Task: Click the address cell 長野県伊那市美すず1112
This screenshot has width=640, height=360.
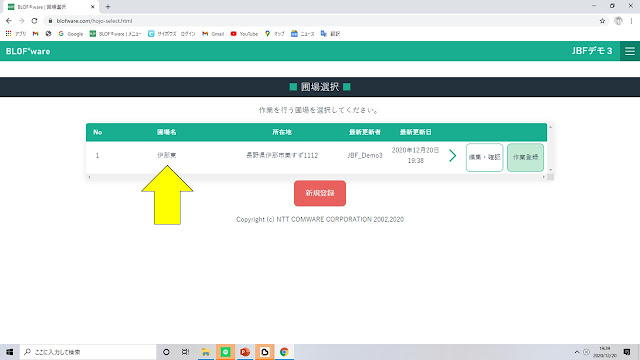Action: (x=282, y=155)
